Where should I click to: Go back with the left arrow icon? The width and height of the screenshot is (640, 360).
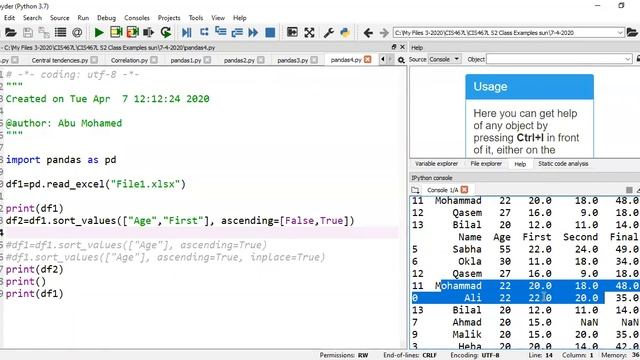click(368, 33)
